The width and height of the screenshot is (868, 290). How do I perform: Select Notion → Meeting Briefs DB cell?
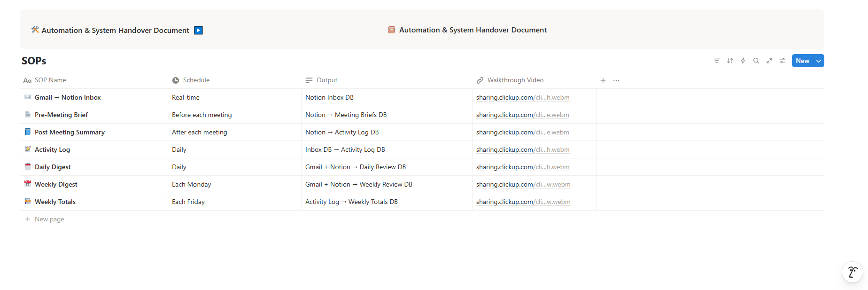pos(387,115)
